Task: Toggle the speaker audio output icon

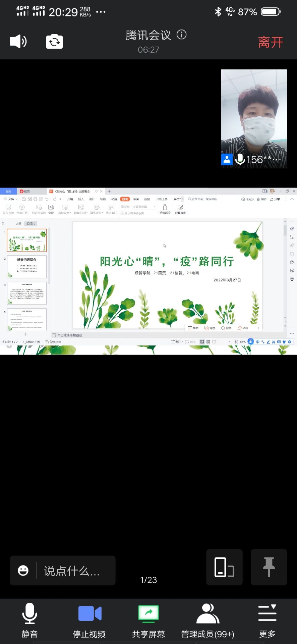Action: (18, 42)
